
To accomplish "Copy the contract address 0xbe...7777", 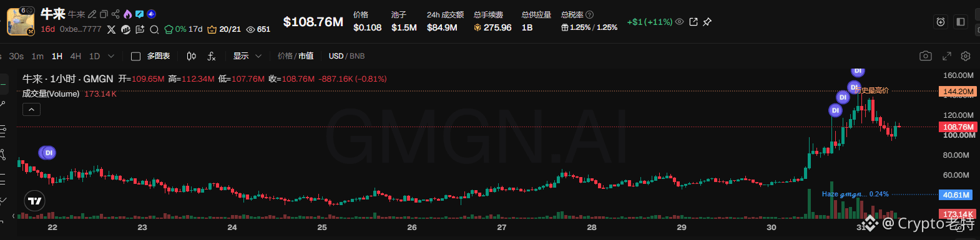I will click(81, 29).
